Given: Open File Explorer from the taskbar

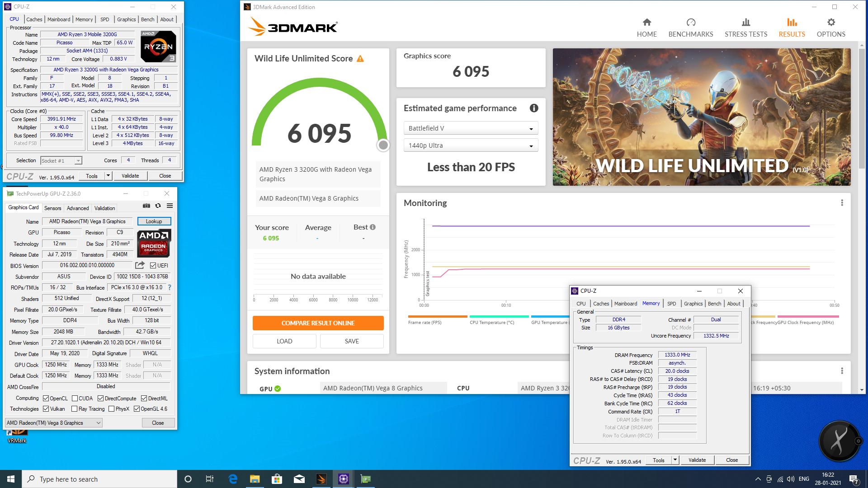Looking at the screenshot, I should [x=255, y=479].
